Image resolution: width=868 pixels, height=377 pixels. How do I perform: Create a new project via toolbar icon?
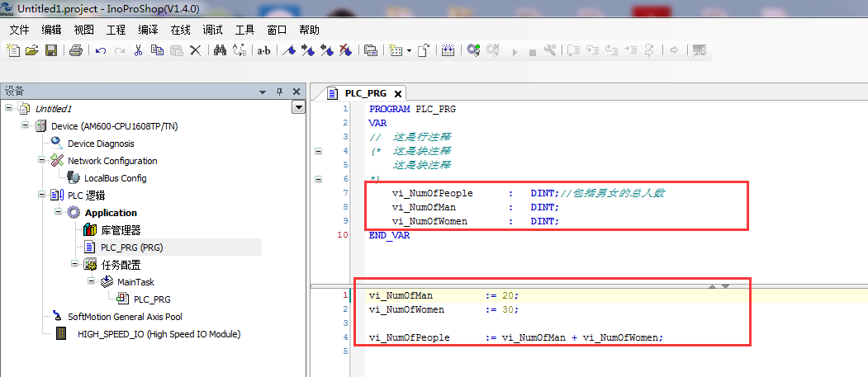coord(13,50)
